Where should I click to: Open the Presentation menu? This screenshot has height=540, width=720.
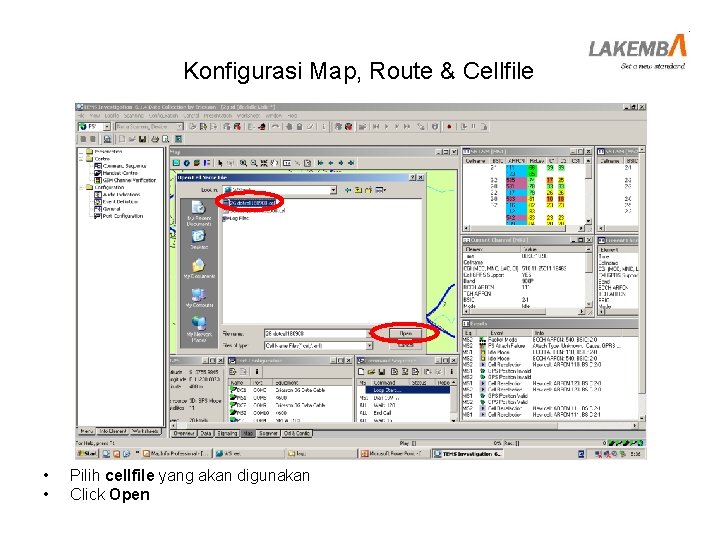(x=218, y=116)
